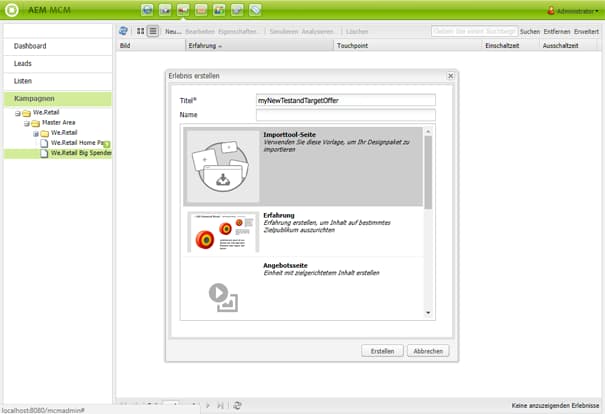The width and height of the screenshot is (605, 414).
Task: Select the active Campaigns icon in top bar
Action: pyautogui.click(x=183, y=10)
